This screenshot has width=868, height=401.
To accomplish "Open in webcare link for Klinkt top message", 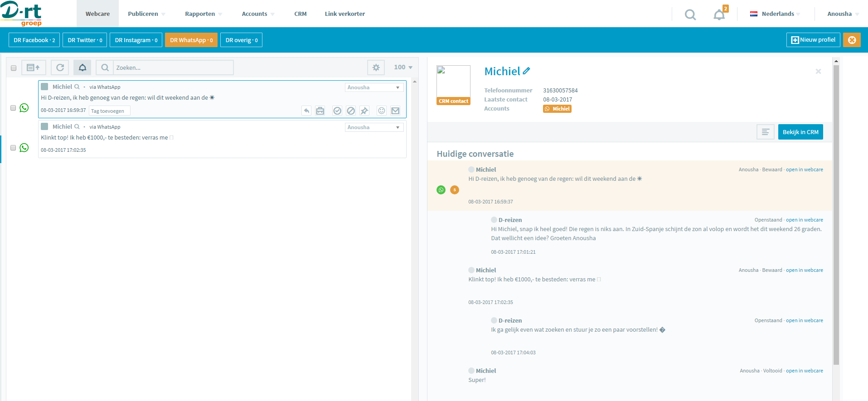I will pyautogui.click(x=805, y=270).
